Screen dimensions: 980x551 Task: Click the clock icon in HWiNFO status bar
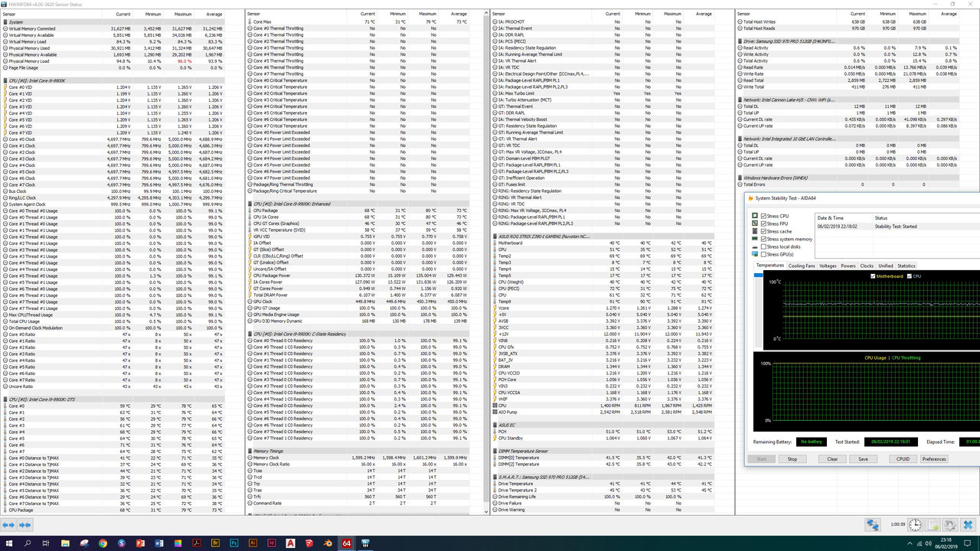click(x=915, y=525)
